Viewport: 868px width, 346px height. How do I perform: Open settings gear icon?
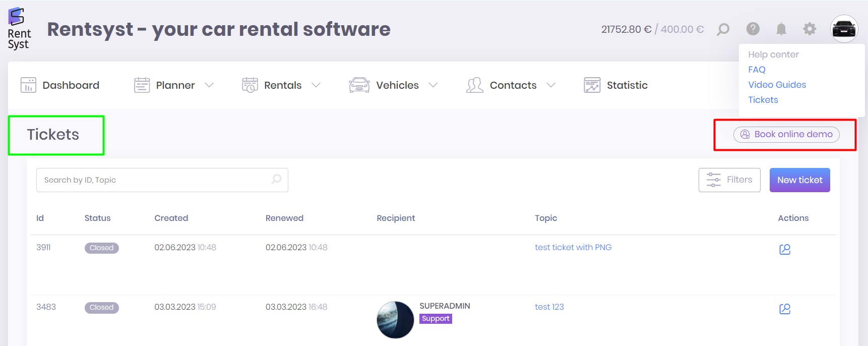point(809,29)
